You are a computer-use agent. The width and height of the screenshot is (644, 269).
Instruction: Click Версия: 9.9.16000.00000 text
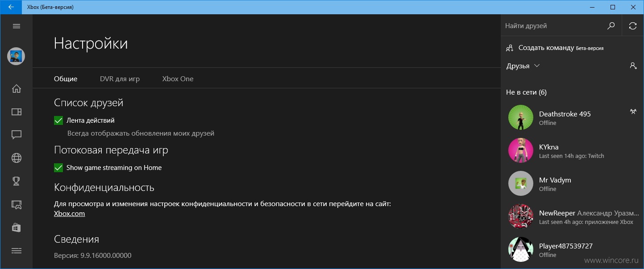click(93, 256)
